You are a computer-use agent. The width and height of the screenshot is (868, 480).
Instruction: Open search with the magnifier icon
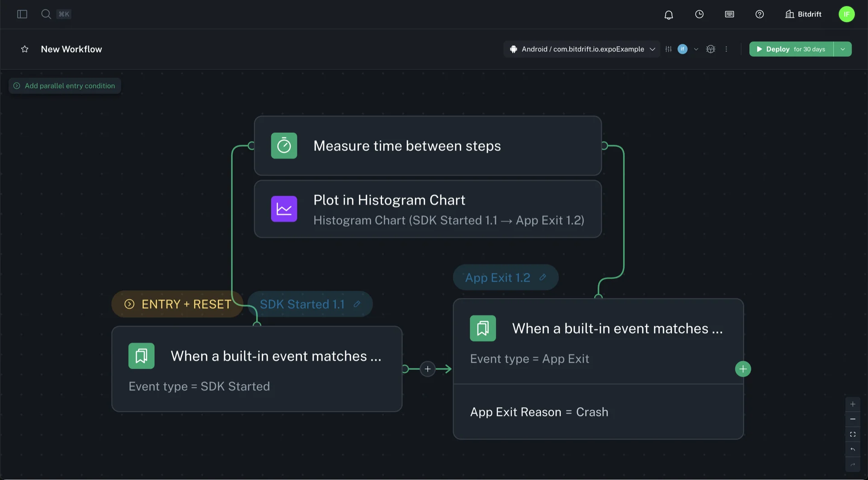[x=46, y=14]
